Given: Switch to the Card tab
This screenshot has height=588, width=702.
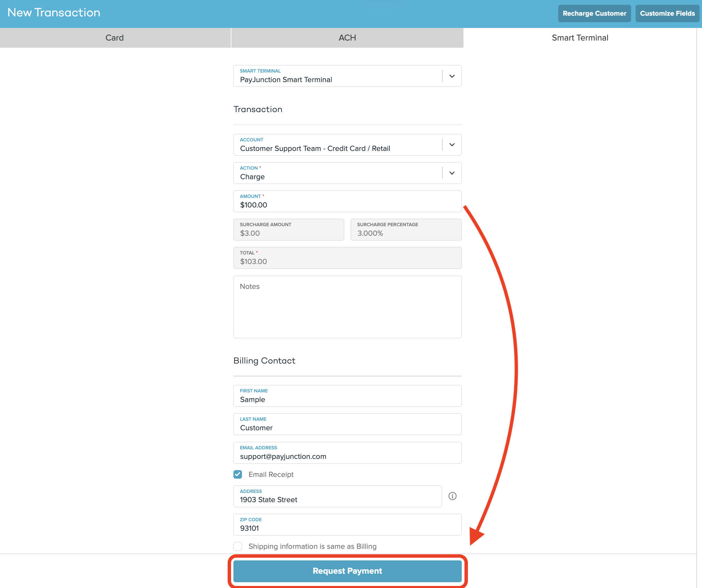Looking at the screenshot, I should click(115, 38).
